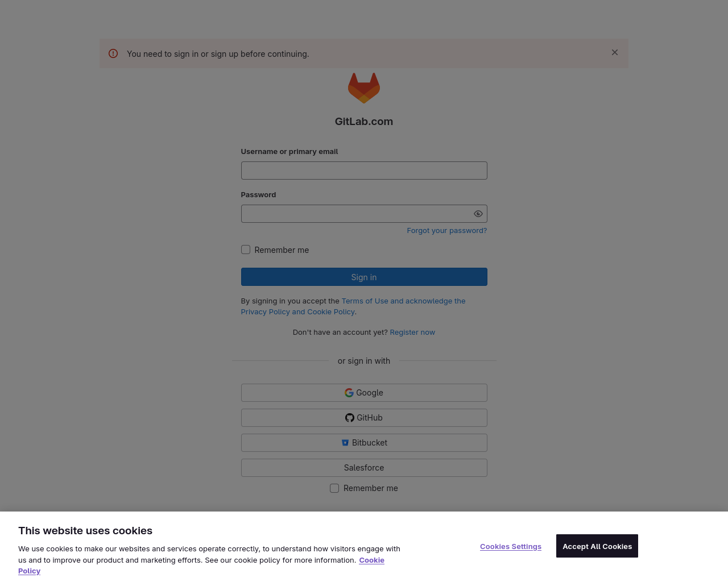728x582 pixels.
Task: Focus the Username or primary email field
Action: click(x=364, y=171)
